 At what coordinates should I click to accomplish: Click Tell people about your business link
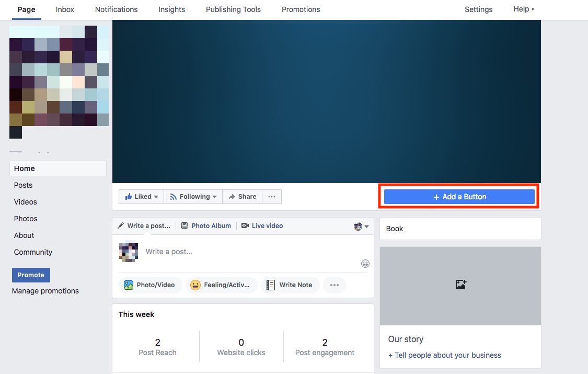pyautogui.click(x=445, y=355)
